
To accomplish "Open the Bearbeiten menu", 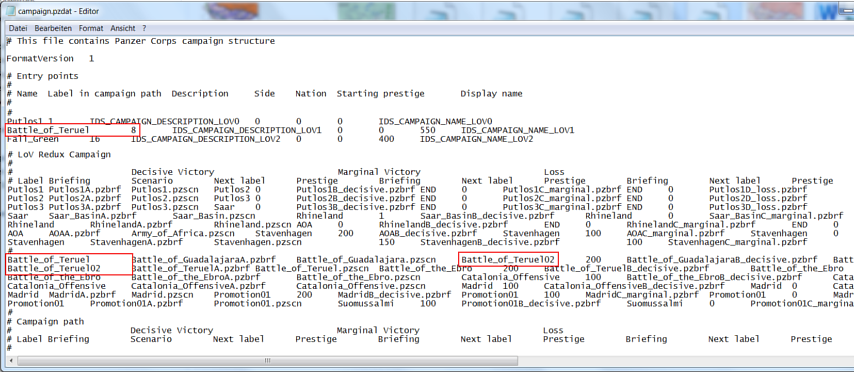I will pos(53,28).
